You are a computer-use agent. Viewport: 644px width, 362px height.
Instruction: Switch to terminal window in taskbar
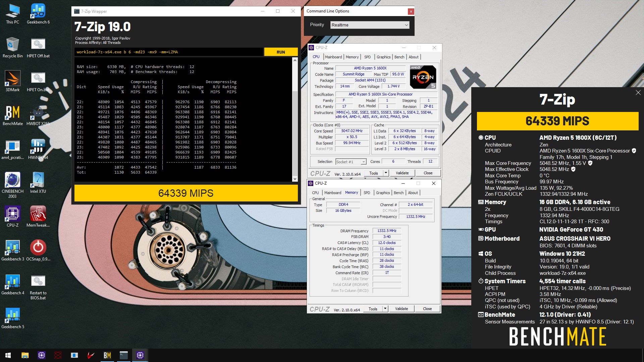point(123,355)
